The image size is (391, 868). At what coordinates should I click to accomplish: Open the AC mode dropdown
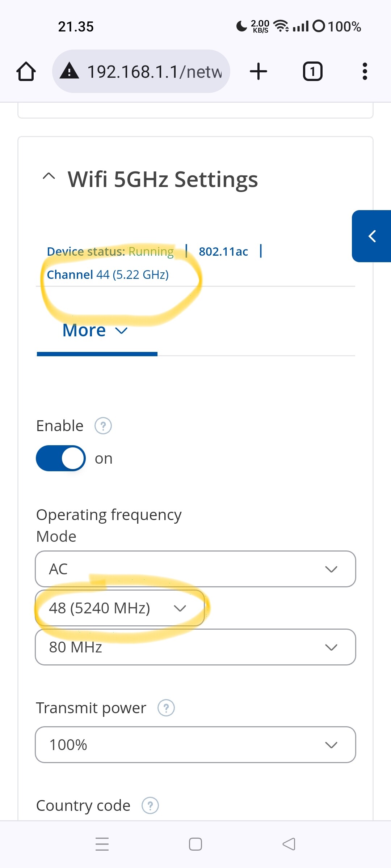click(x=195, y=569)
